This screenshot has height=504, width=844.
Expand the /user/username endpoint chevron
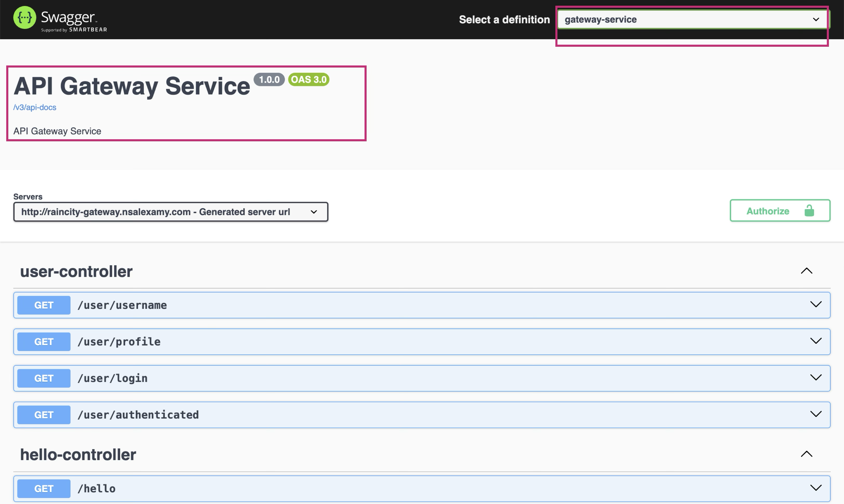816,304
